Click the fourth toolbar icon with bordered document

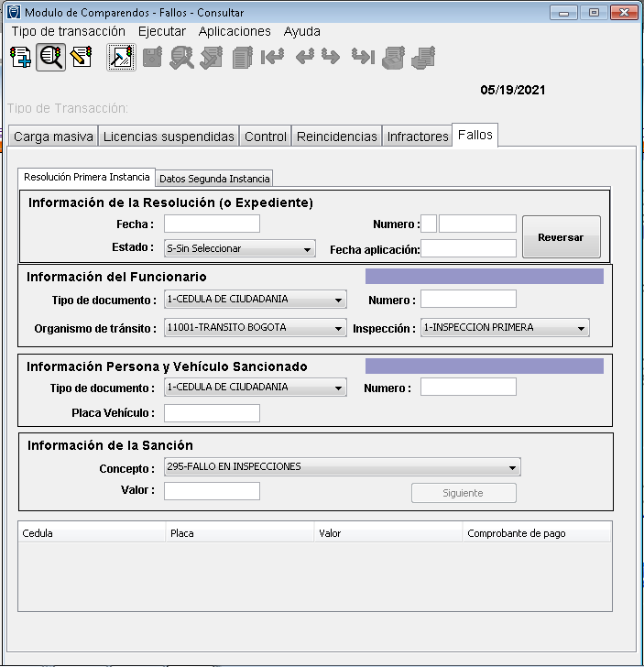pyautogui.click(x=121, y=57)
